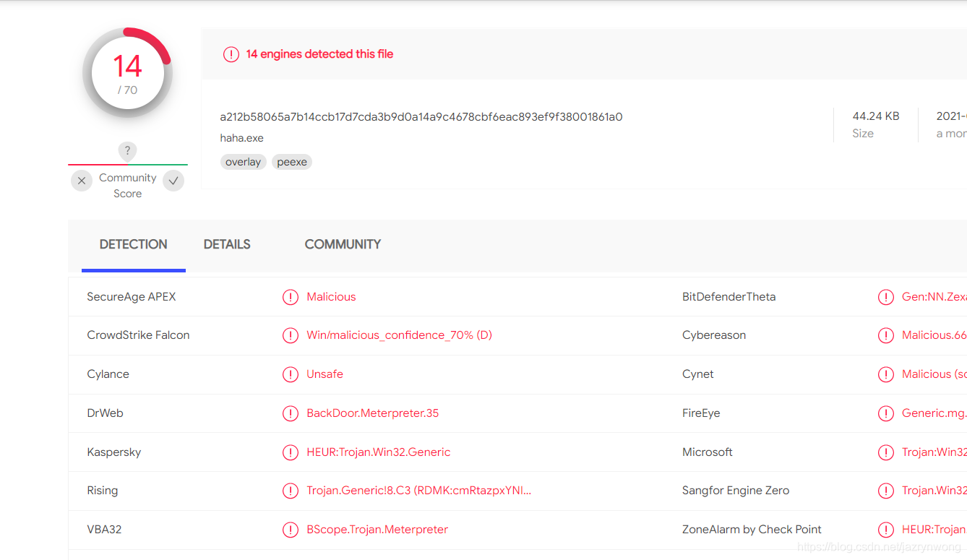Click the warning icon in Cylance row
This screenshot has width=967, height=560.
click(x=291, y=374)
